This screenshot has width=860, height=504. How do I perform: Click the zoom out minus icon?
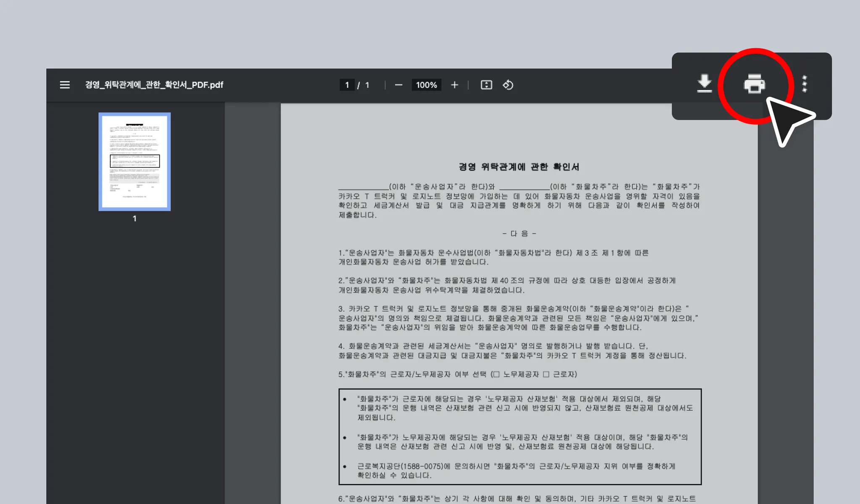tap(399, 85)
